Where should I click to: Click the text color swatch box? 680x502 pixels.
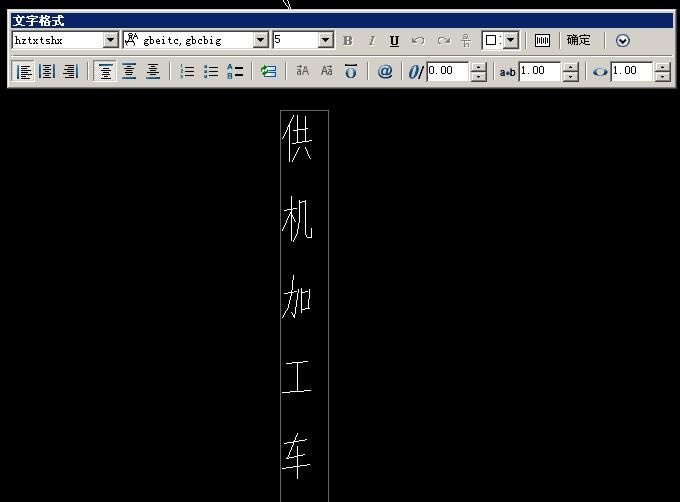pos(493,40)
